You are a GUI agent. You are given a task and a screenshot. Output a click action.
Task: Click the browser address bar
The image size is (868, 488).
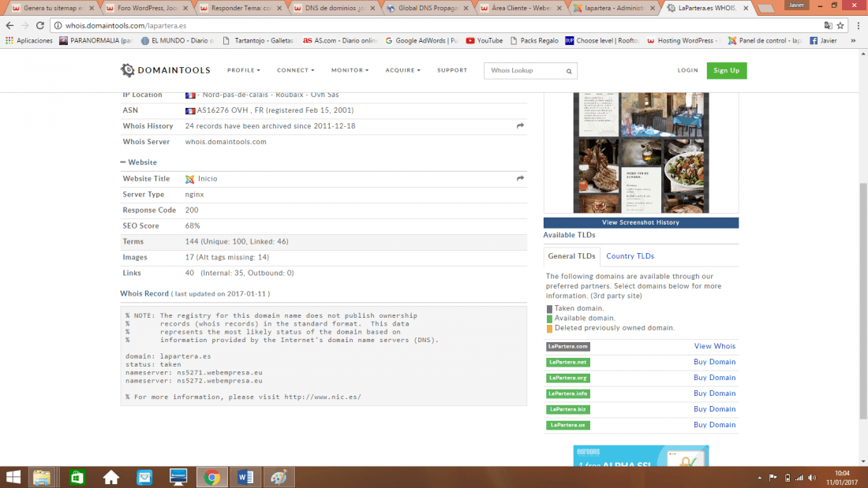tap(437, 25)
